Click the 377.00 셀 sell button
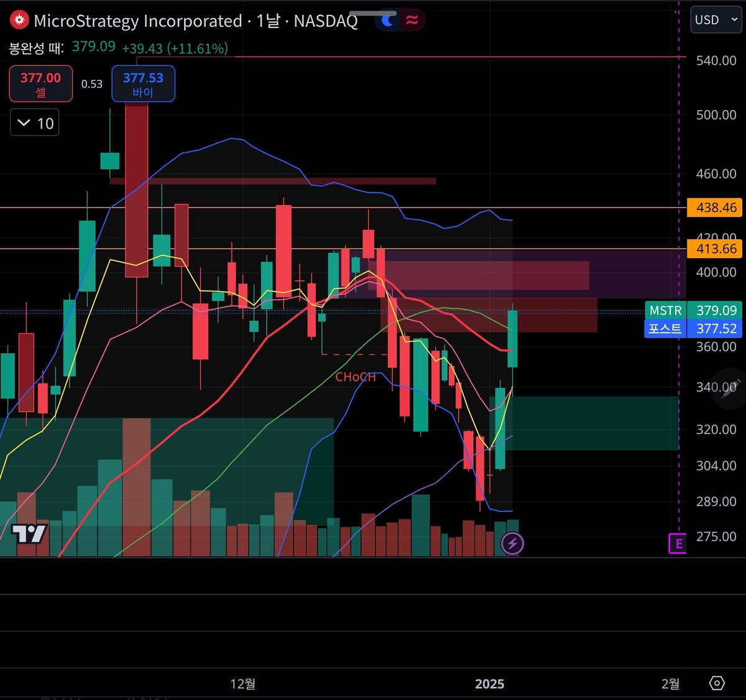 [x=40, y=84]
